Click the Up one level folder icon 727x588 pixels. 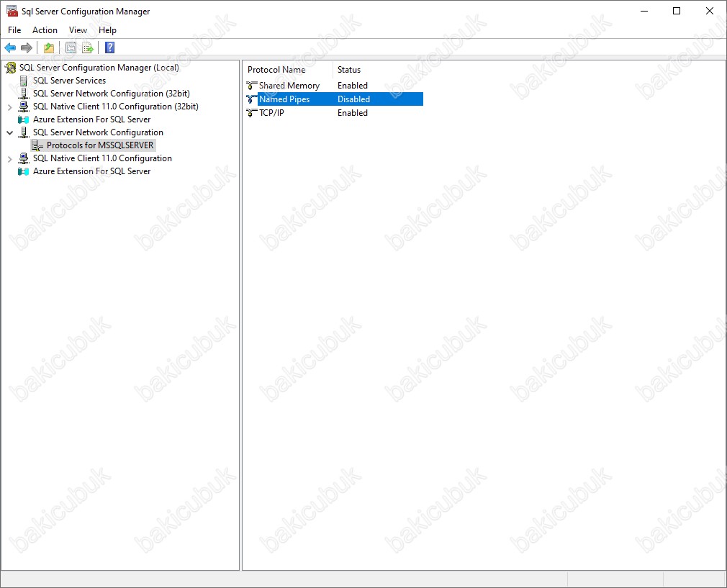coord(49,48)
